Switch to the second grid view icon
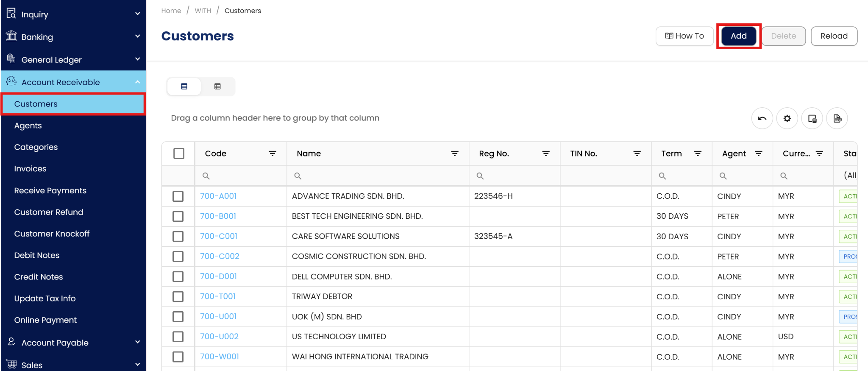The width and height of the screenshot is (868, 371). coord(217,86)
